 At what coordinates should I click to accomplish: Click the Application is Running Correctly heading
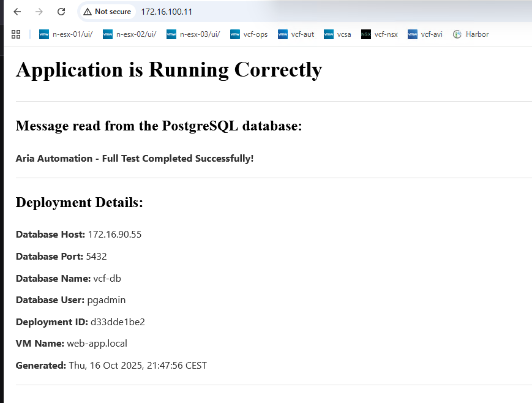click(168, 70)
